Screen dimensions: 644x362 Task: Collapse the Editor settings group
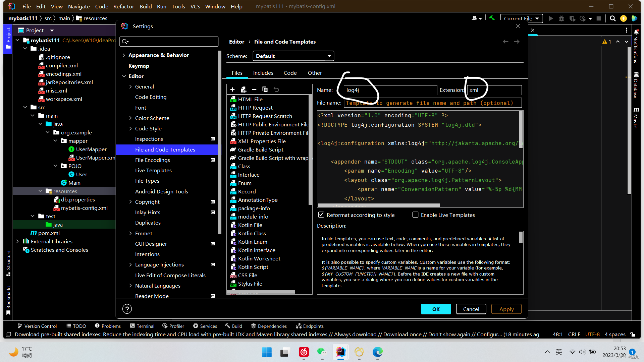[124, 76]
